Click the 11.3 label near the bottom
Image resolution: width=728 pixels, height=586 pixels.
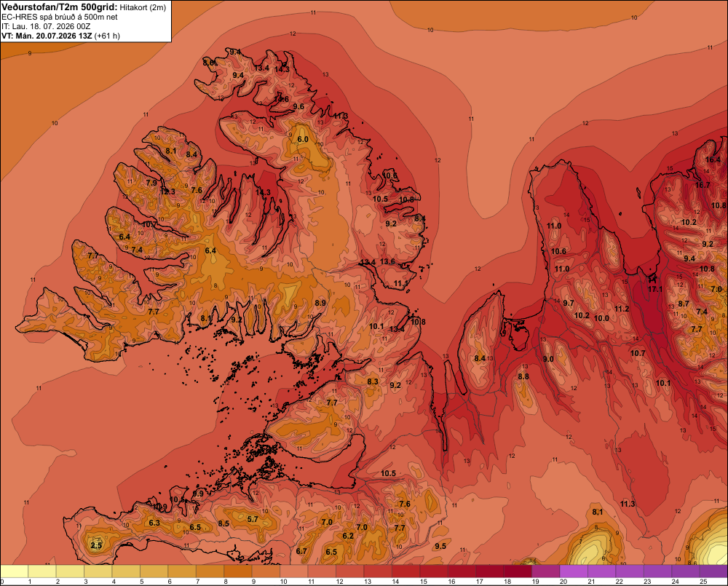click(x=628, y=504)
